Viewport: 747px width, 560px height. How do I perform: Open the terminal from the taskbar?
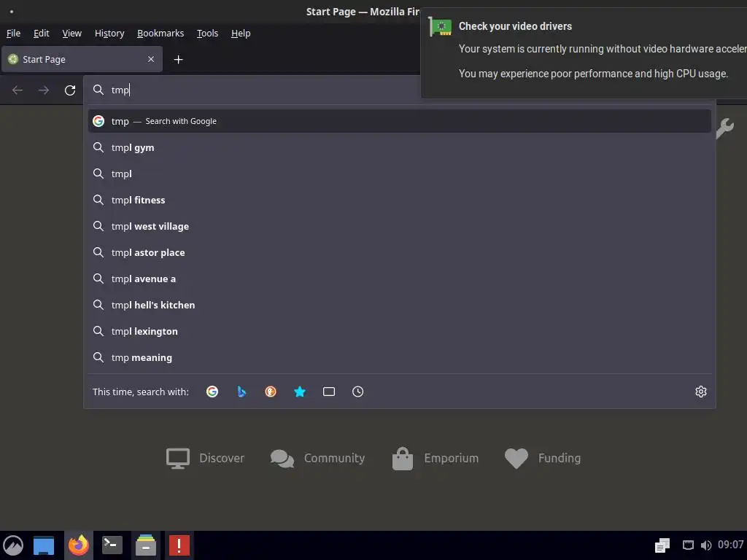pyautogui.click(x=112, y=545)
